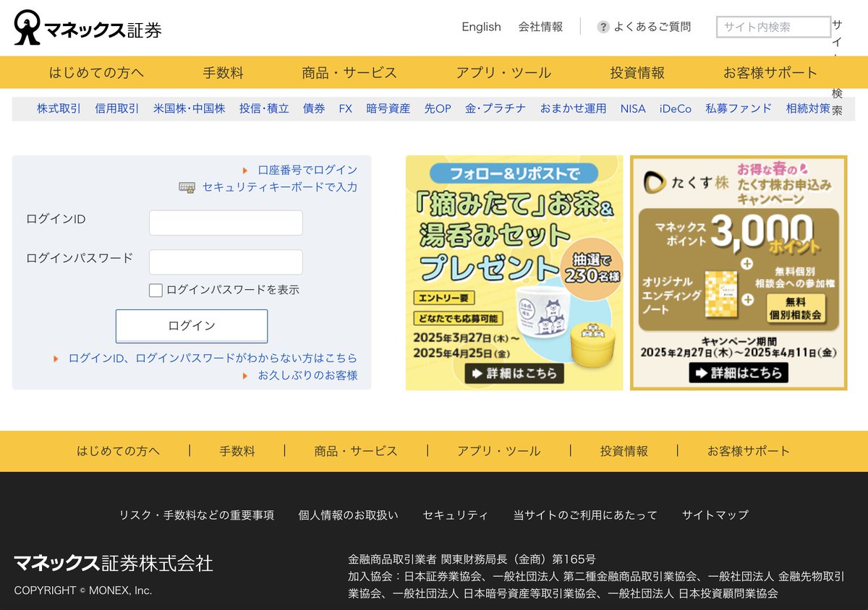868x610 pixels.
Task: Click footer アプリ・ツール link
Action: point(498,451)
